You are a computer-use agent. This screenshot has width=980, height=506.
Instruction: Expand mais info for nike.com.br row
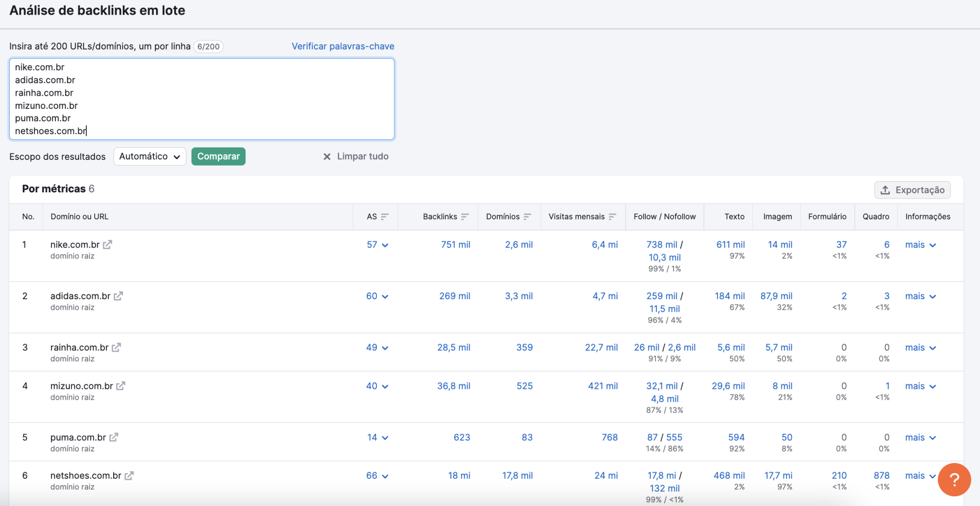point(920,245)
